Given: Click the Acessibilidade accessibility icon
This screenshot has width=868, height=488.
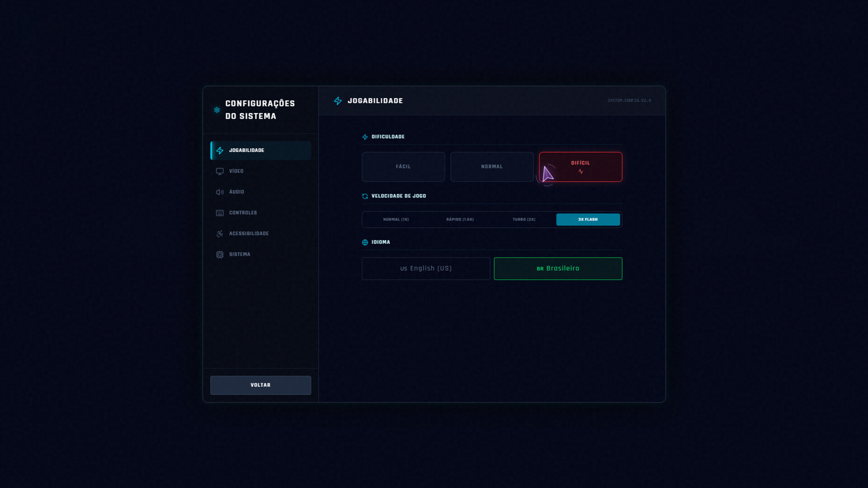Looking at the screenshot, I should [x=220, y=234].
